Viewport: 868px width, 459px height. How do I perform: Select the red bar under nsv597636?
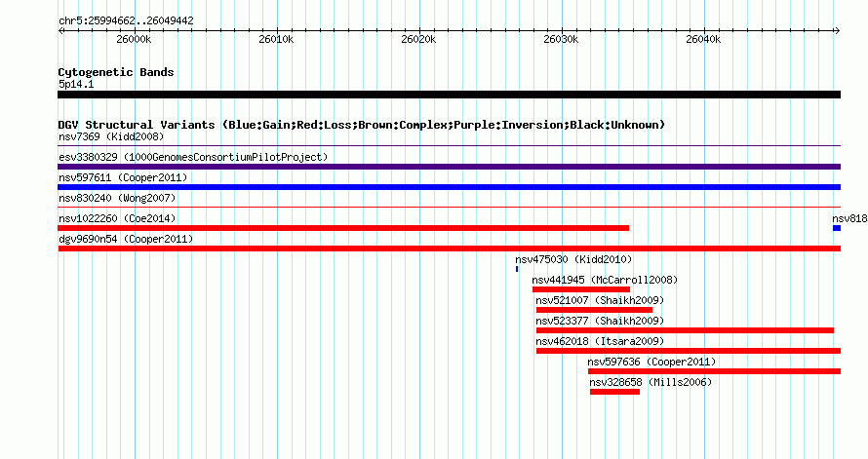(x=715, y=371)
